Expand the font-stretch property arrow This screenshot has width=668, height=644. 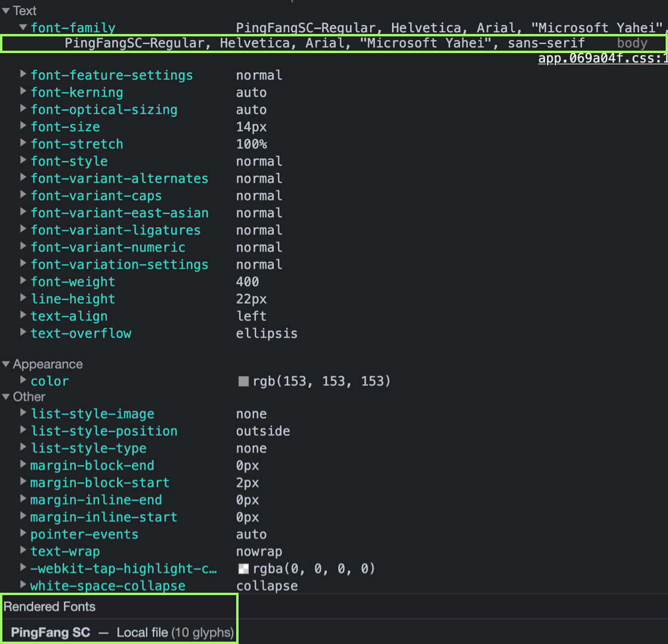tap(23, 143)
